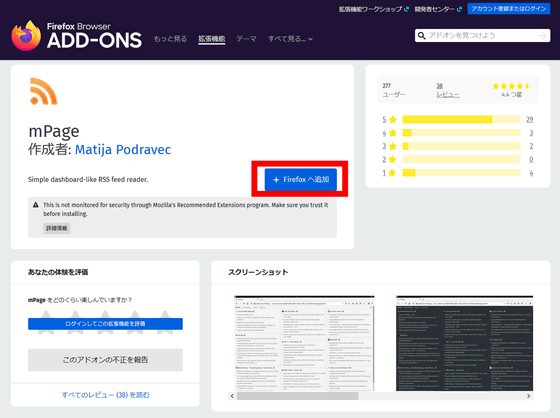Open the dark theme screenshot thumbnail

point(464,343)
